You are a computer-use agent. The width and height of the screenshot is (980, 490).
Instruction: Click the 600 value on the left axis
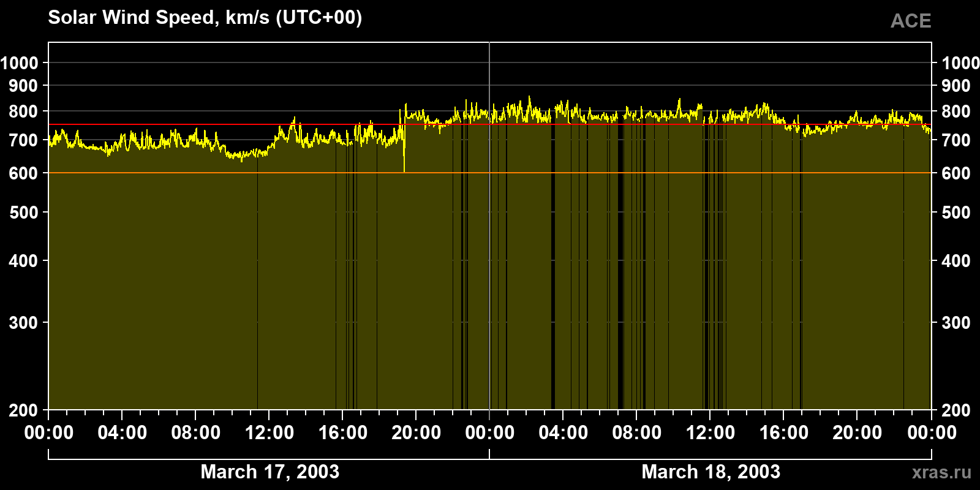[24, 173]
